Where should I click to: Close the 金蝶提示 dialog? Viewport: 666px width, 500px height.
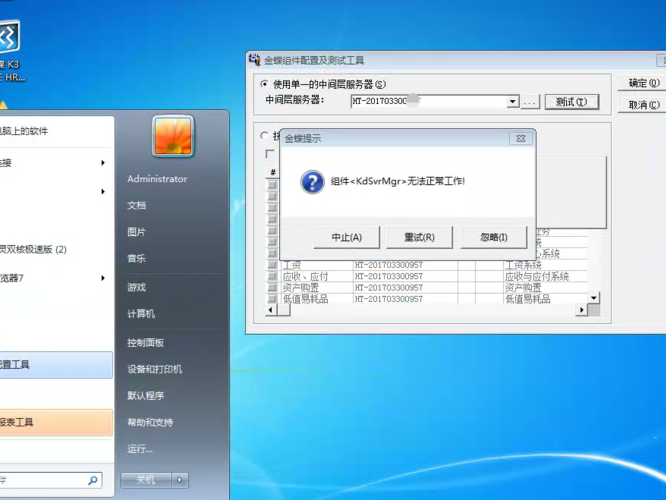521,138
